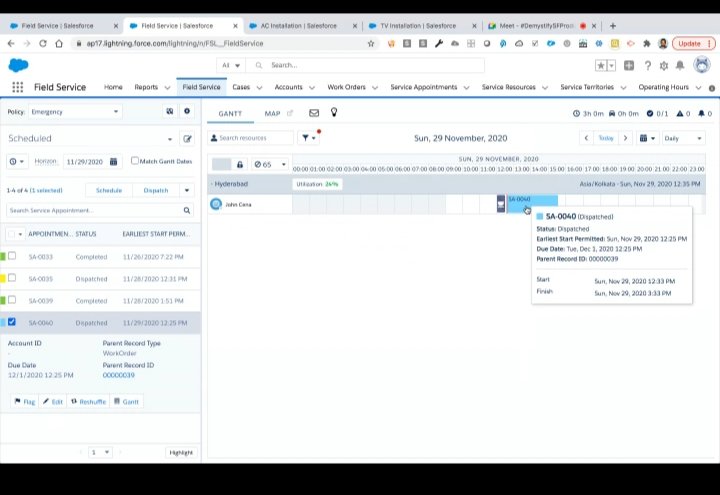Open the envelope messages icon
The height and width of the screenshot is (495, 720).
[x=314, y=113]
